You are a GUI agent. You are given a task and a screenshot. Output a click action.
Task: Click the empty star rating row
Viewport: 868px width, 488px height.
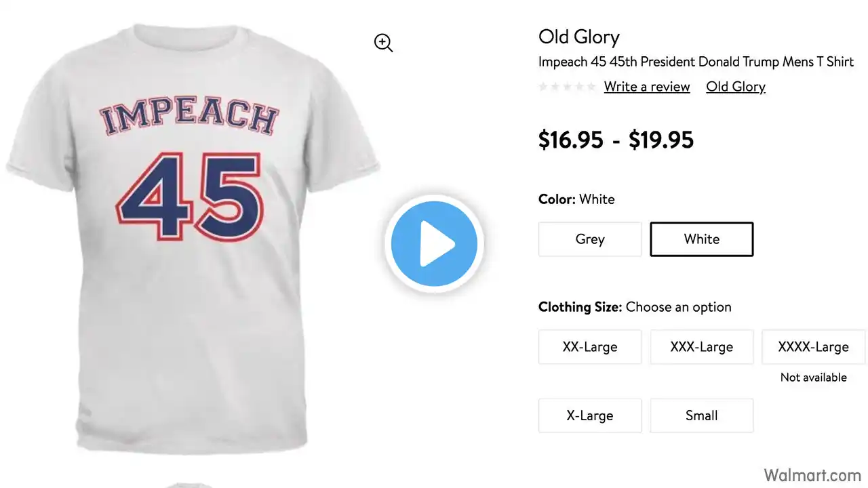(x=568, y=87)
